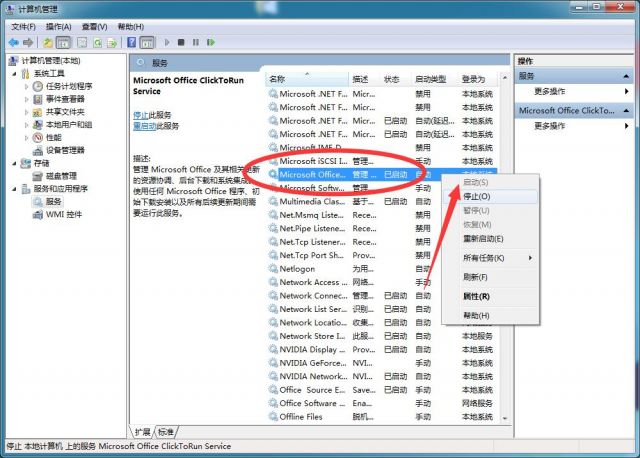Select WMI 控件 icon in tree

pos(38,214)
